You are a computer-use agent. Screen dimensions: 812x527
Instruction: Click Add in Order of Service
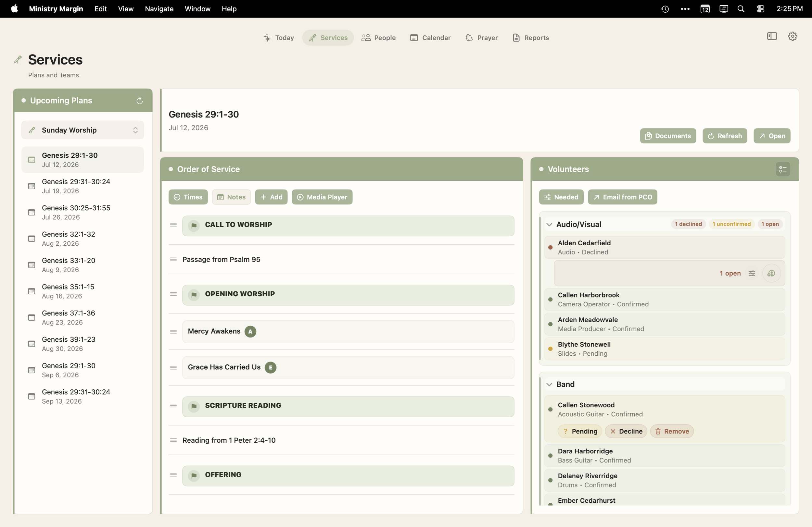271,197
